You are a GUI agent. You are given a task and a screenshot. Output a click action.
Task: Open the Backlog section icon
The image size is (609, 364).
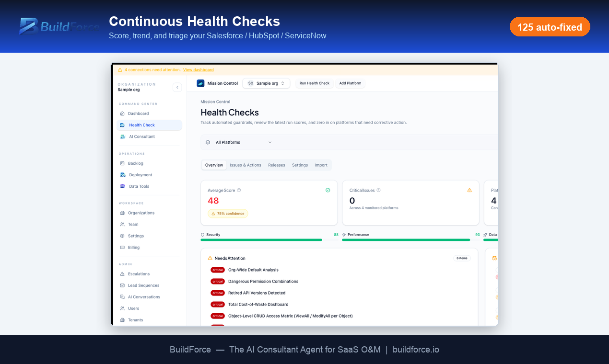122,163
